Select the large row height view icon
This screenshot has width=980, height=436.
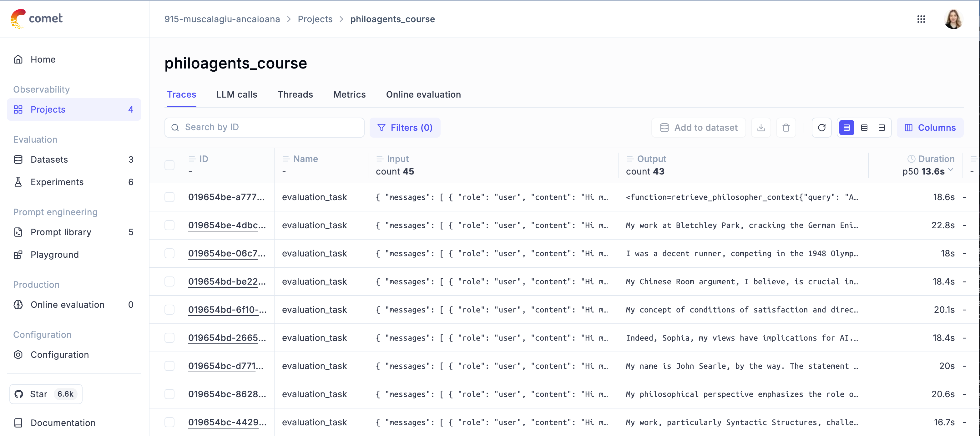(882, 127)
